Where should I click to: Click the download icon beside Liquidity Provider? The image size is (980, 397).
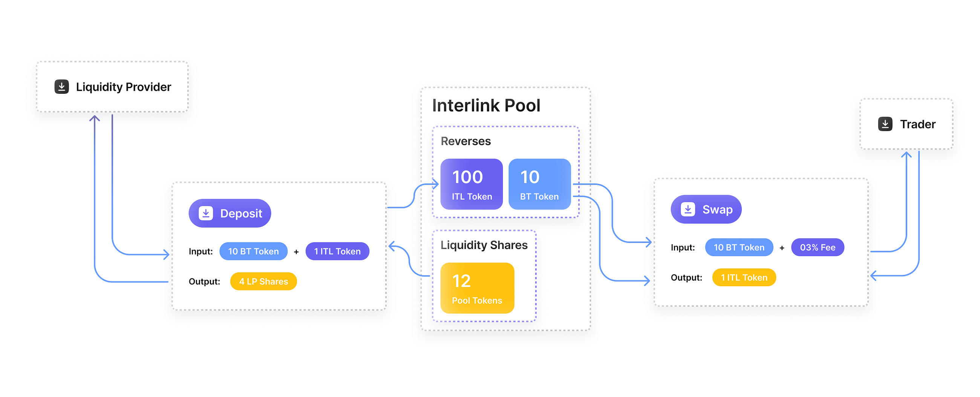(x=62, y=87)
